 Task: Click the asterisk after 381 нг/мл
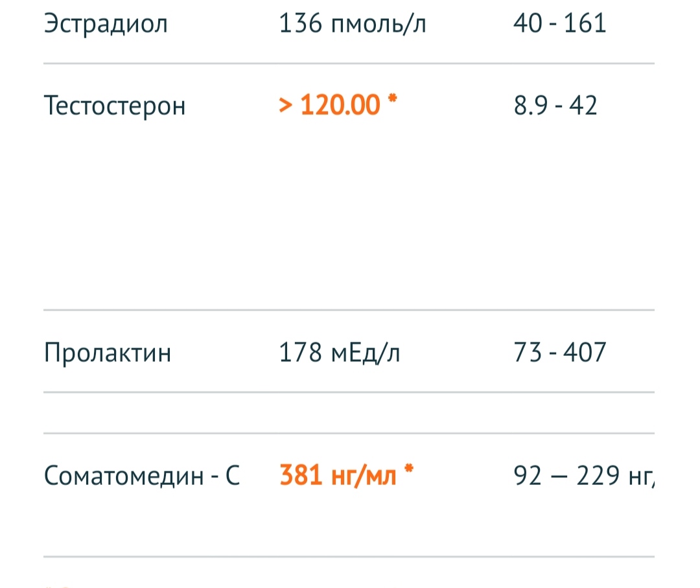(408, 471)
